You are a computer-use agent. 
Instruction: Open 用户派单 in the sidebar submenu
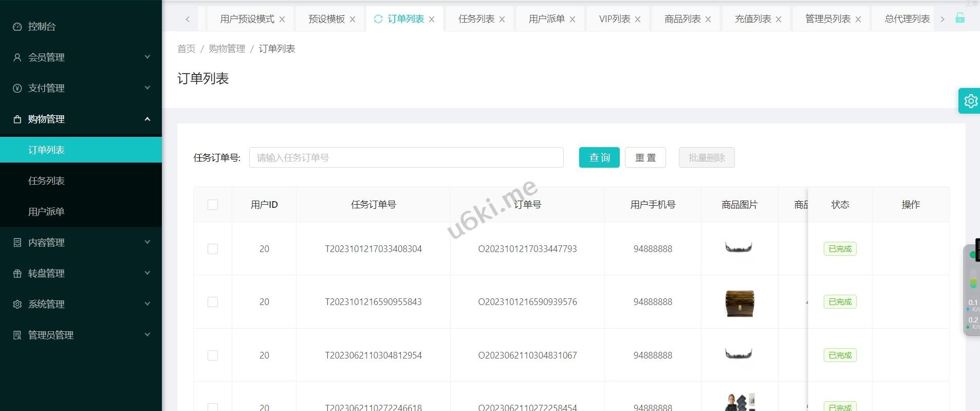[x=46, y=211]
